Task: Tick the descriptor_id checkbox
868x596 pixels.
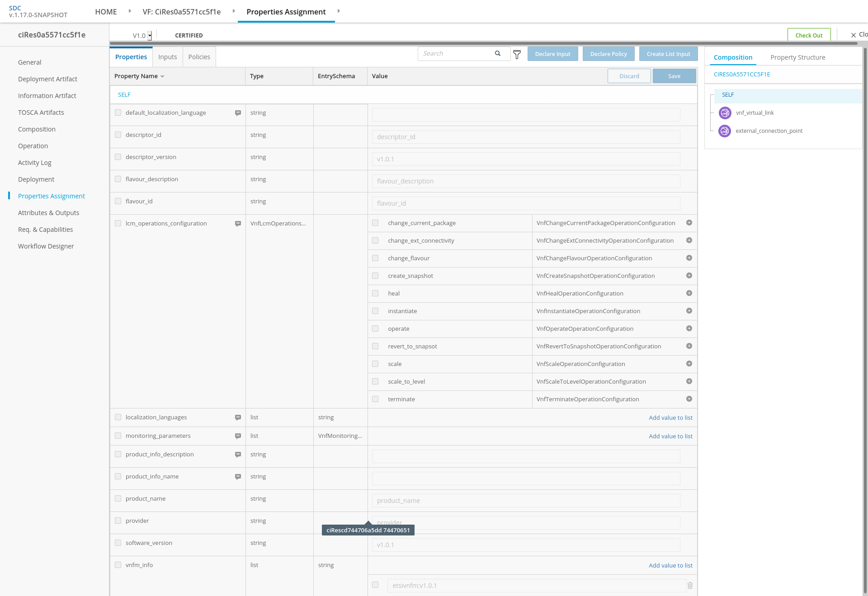Action: (x=118, y=135)
